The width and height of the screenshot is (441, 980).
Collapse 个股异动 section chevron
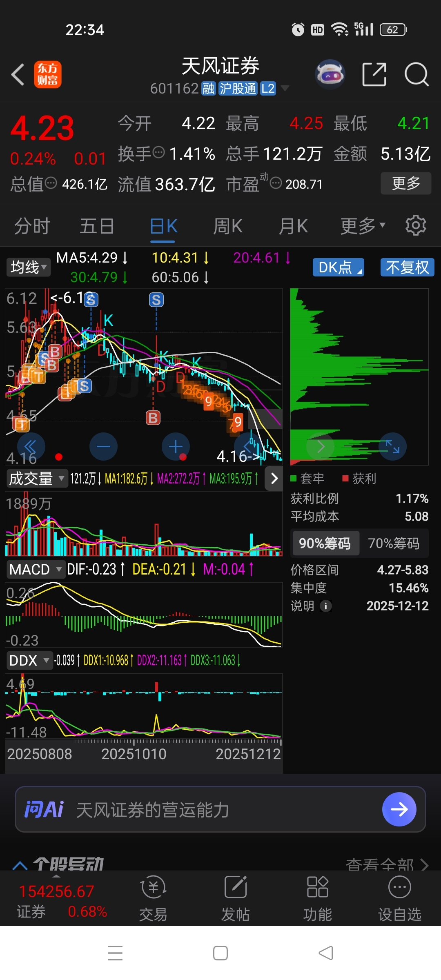20,865
